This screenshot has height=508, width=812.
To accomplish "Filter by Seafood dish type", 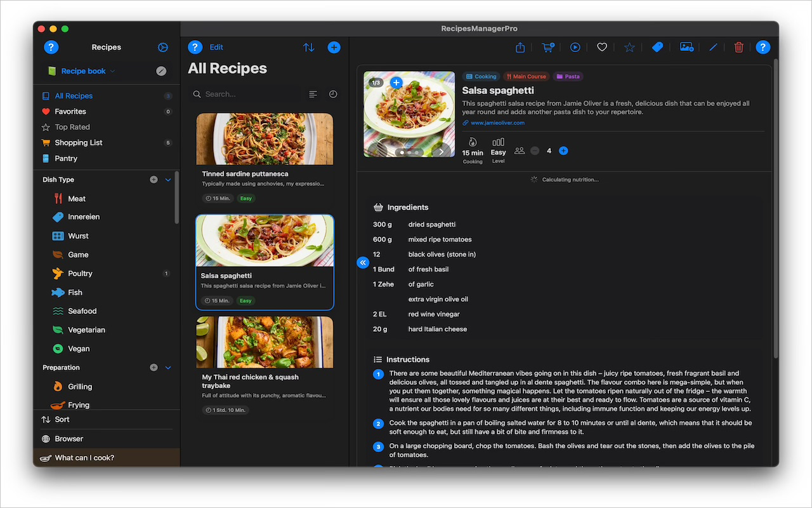I will (107, 311).
